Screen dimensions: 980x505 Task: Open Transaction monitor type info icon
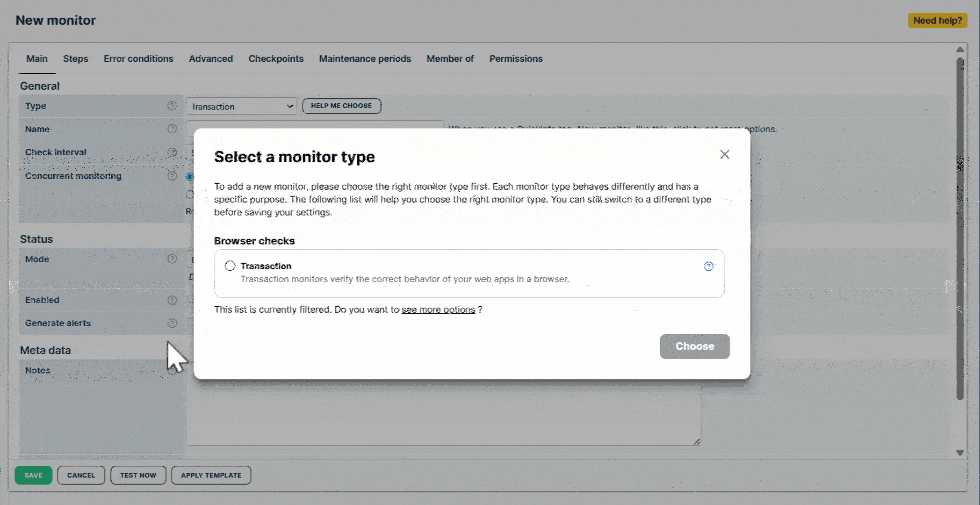[709, 266]
